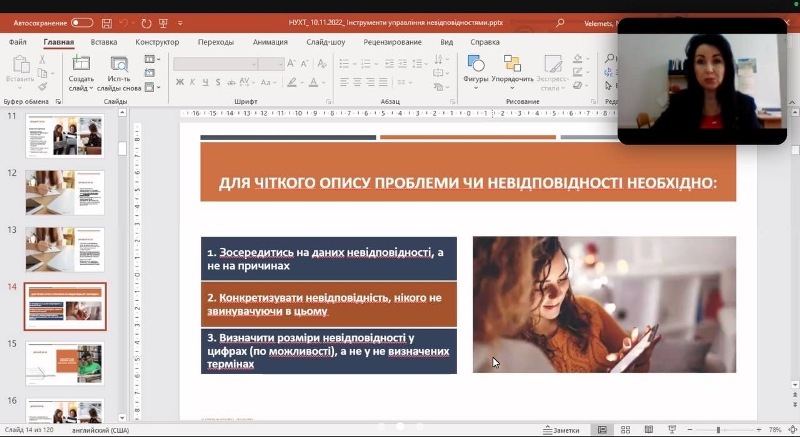Viewport: 800px width, 437px height.
Task: Click the bulleted list icon
Action: click(344, 64)
